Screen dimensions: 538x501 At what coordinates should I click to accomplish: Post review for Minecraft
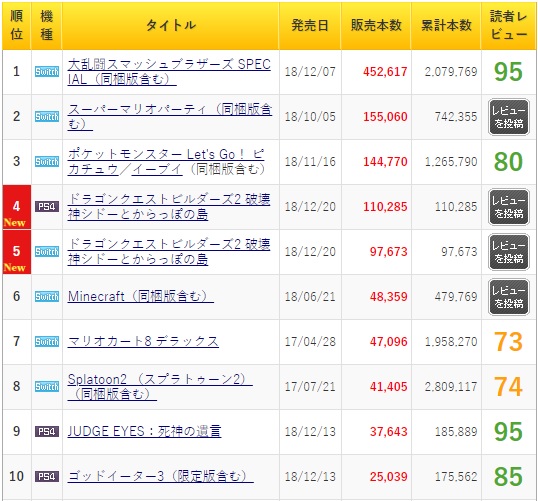point(509,297)
